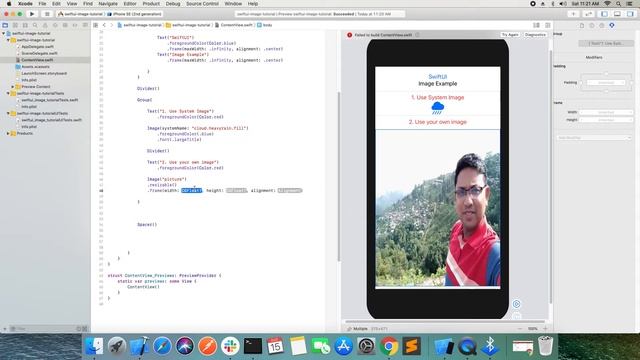Screen dimensions: 640x360
Task: Click the height placeholder in the frame modifier
Action: pos(236,191)
